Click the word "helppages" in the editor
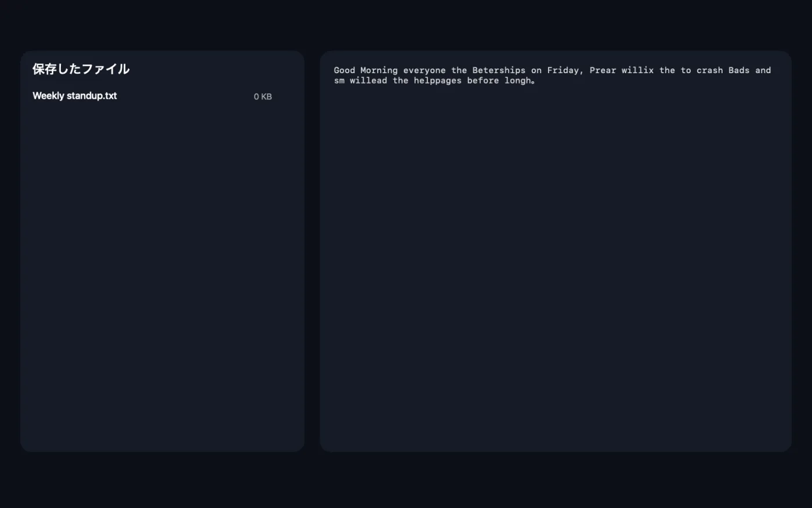Screen dimensions: 812x508 tap(437, 81)
